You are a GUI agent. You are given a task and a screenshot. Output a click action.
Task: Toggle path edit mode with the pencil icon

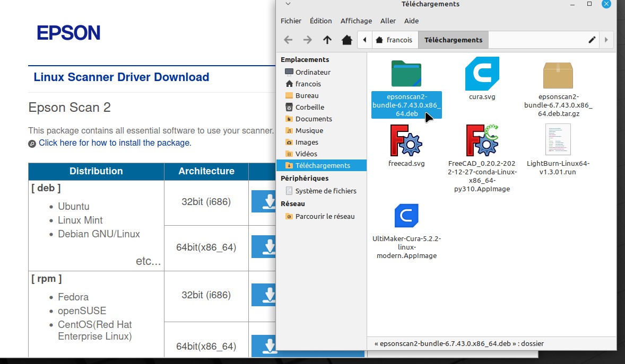coord(592,40)
